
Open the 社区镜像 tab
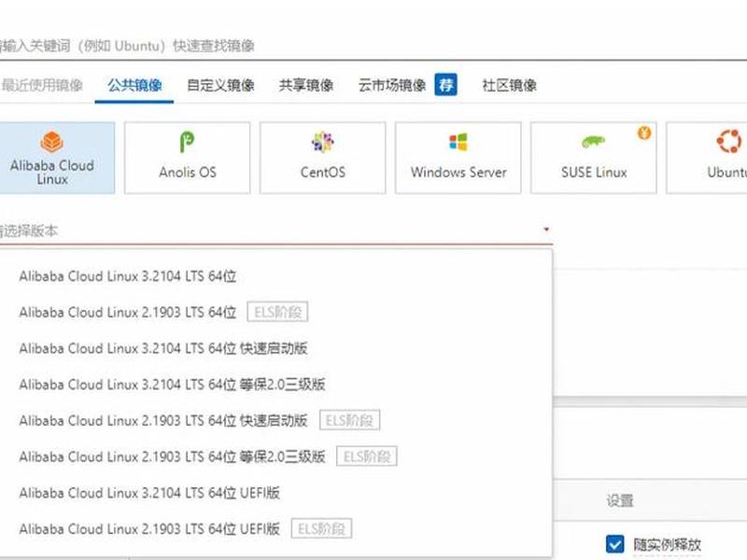[x=509, y=85]
